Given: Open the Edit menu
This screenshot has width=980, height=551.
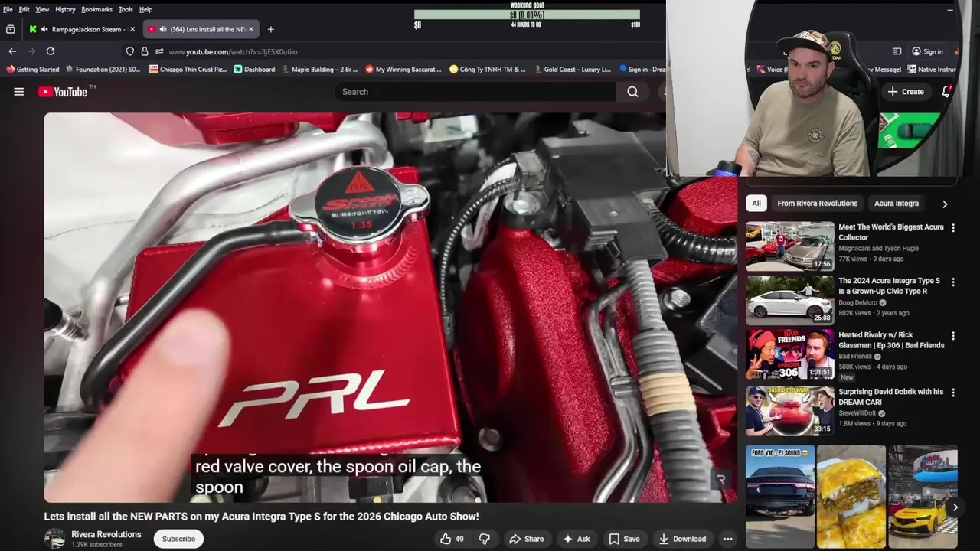Looking at the screenshot, I should click(x=24, y=9).
